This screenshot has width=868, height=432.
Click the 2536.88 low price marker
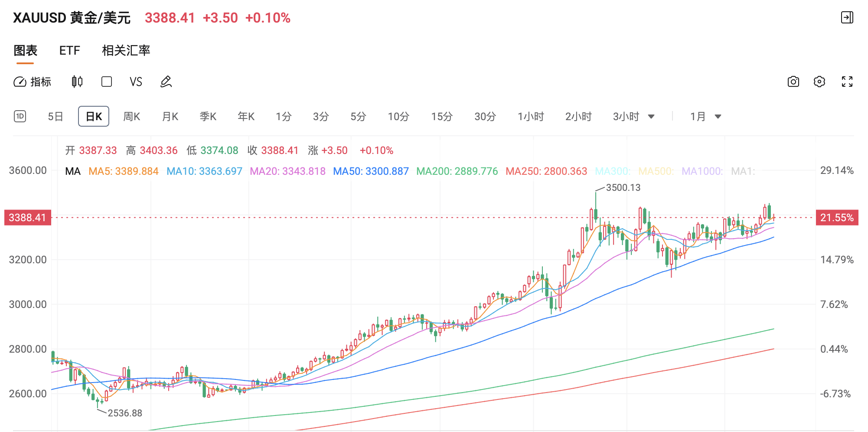125,413
